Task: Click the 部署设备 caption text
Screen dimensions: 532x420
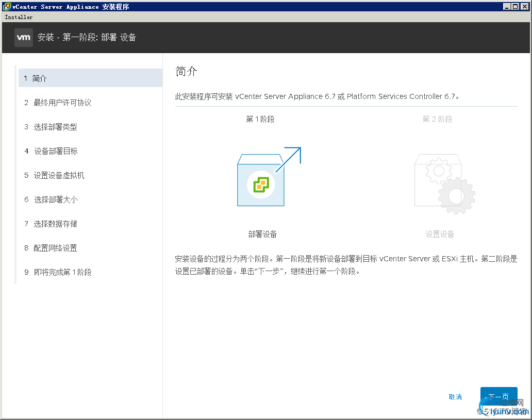Action: (262, 234)
